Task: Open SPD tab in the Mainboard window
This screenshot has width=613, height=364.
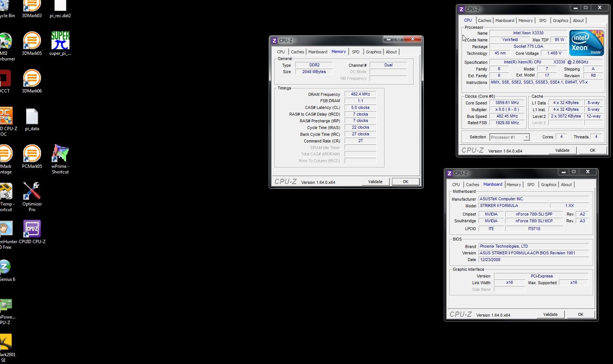Action: tap(530, 185)
